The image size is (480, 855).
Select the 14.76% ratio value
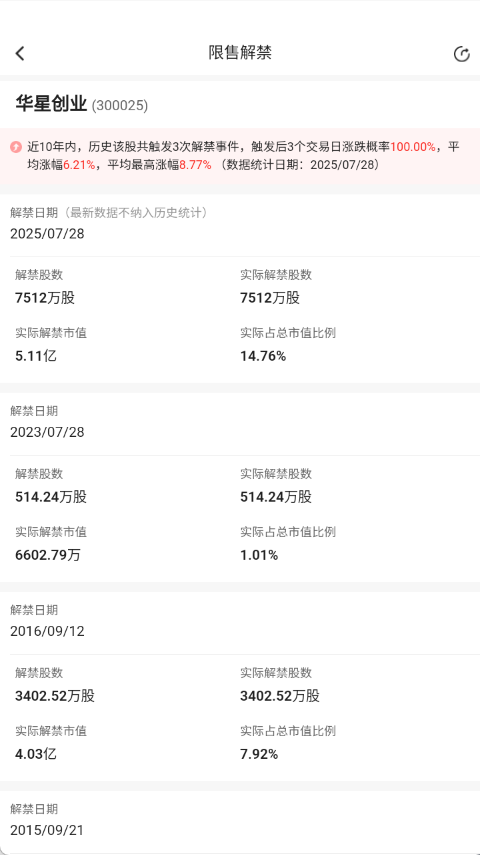tap(263, 356)
